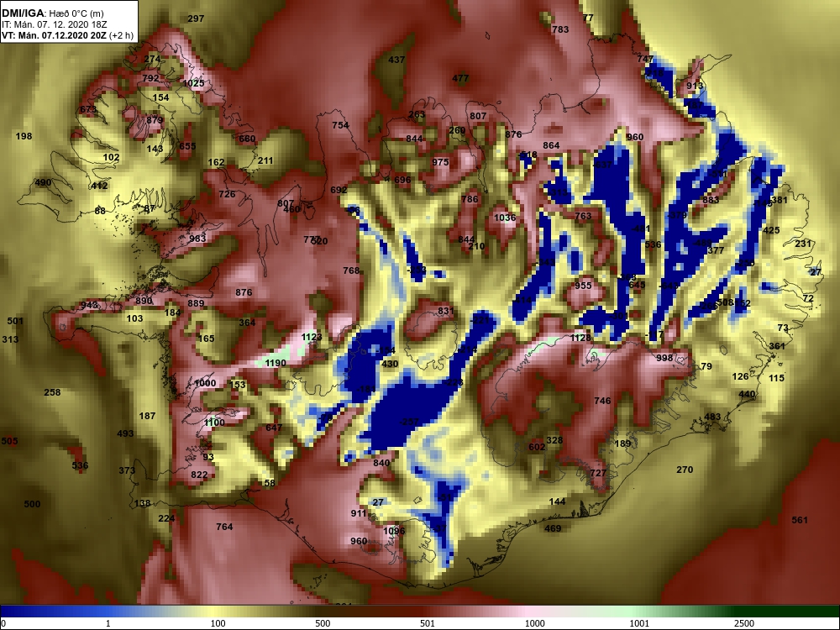Click the map value '231'
Image resolution: width=840 pixels, height=630 pixels.
pos(803,244)
